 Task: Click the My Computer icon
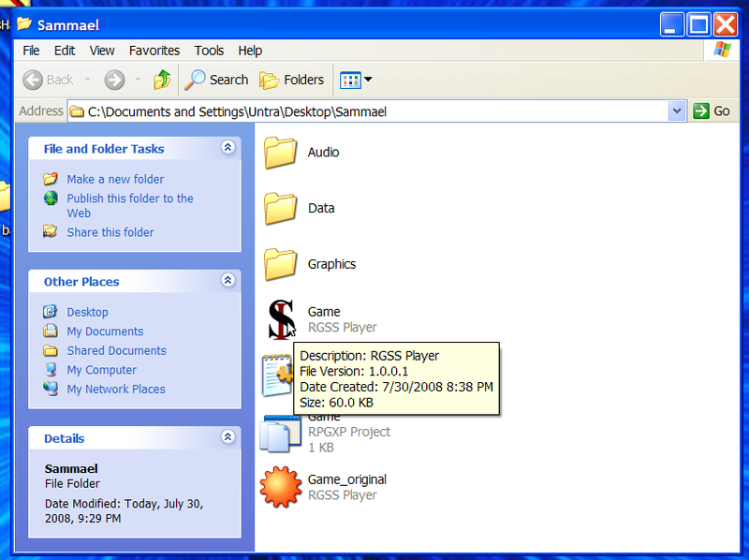tap(51, 369)
